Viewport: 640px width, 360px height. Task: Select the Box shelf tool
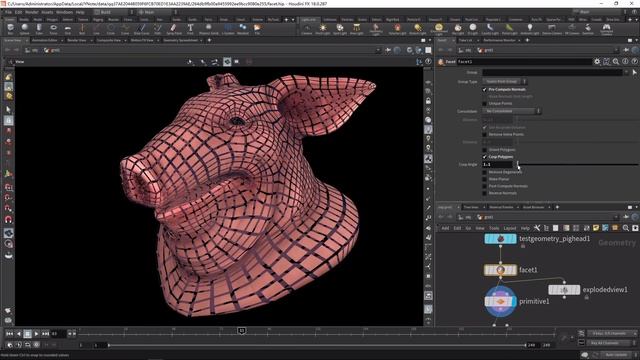[x=10, y=29]
